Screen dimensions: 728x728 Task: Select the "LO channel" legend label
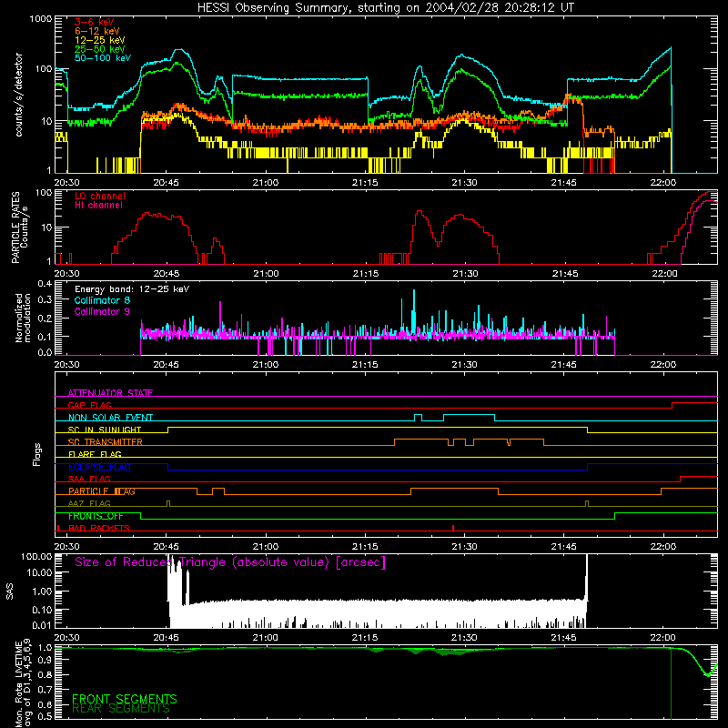tap(100, 196)
